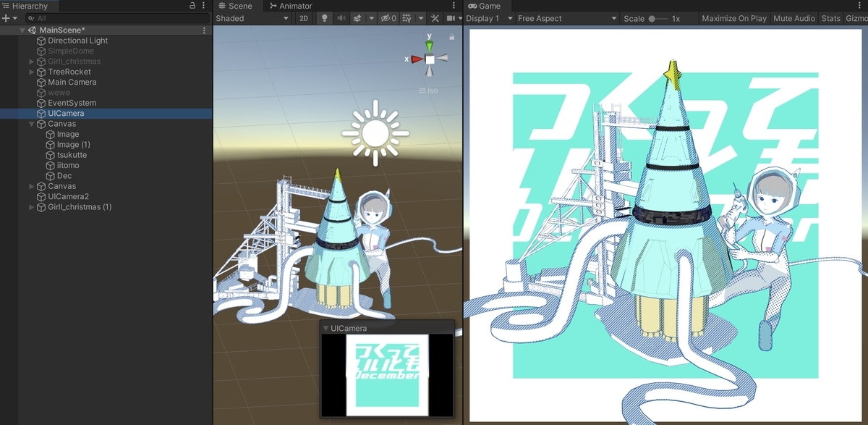Image resolution: width=868 pixels, height=425 pixels.
Task: Switch to the Game tab
Action: [487, 6]
